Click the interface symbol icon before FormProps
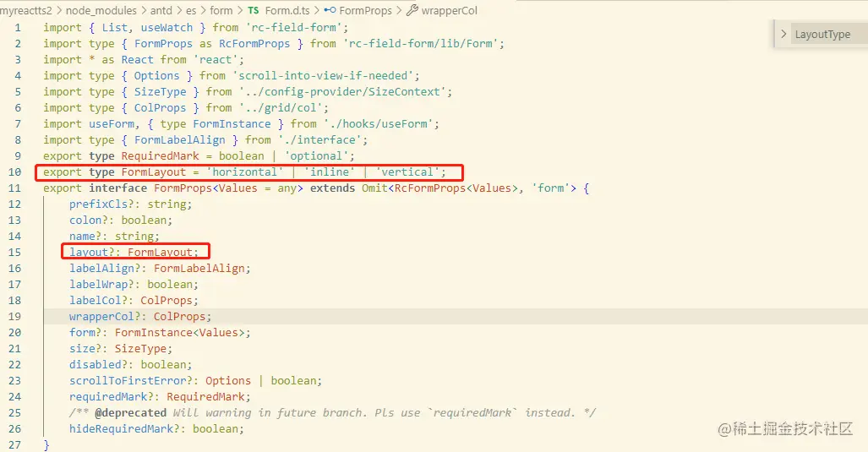This screenshot has height=452, width=868. [x=330, y=10]
